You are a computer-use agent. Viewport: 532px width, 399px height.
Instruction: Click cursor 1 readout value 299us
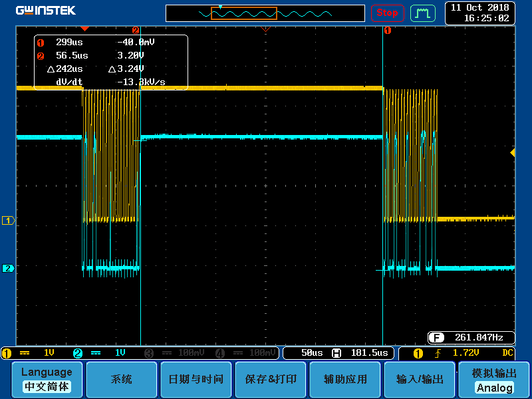(69, 43)
